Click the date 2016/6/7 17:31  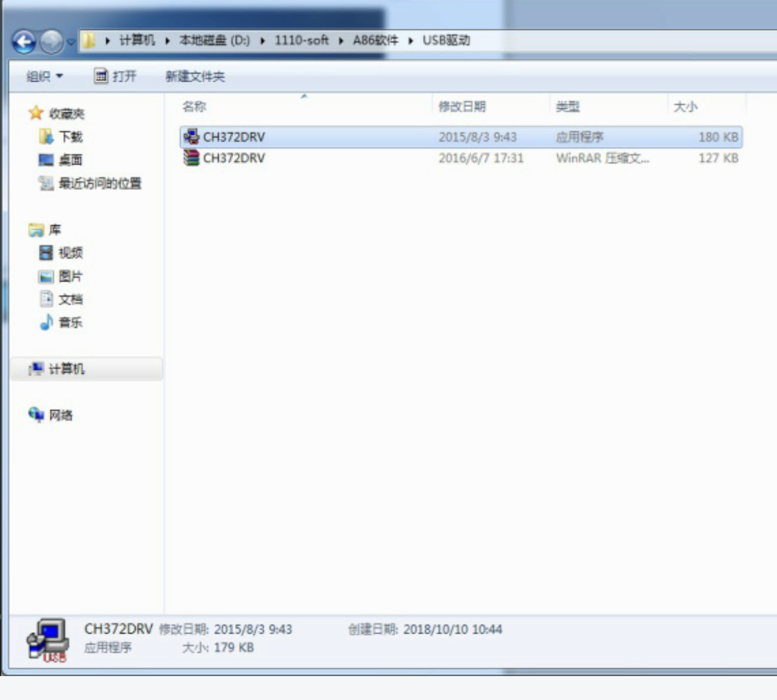coord(481,158)
